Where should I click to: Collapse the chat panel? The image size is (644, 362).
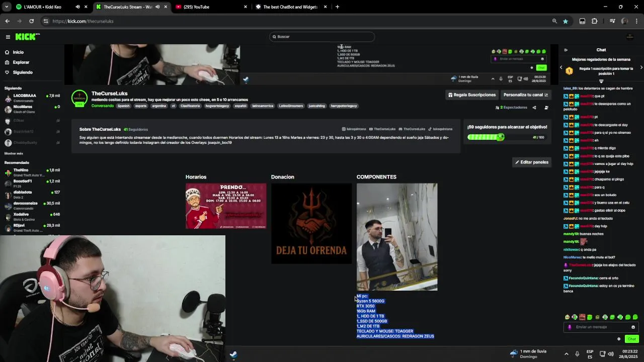[x=566, y=50]
